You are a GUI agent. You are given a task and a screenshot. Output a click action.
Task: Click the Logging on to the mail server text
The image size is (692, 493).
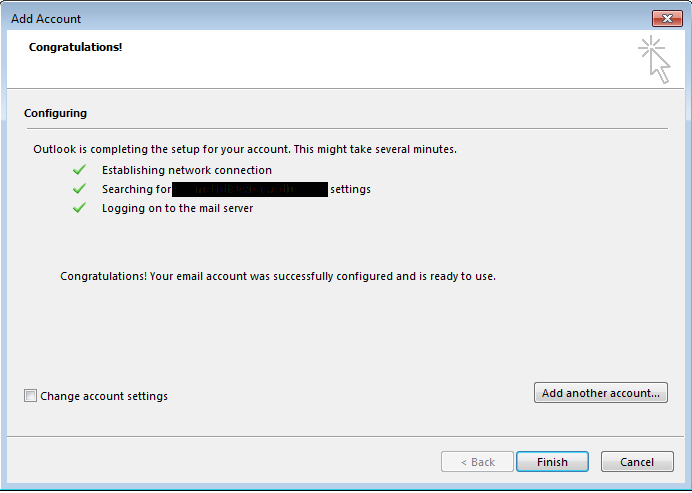click(x=178, y=208)
